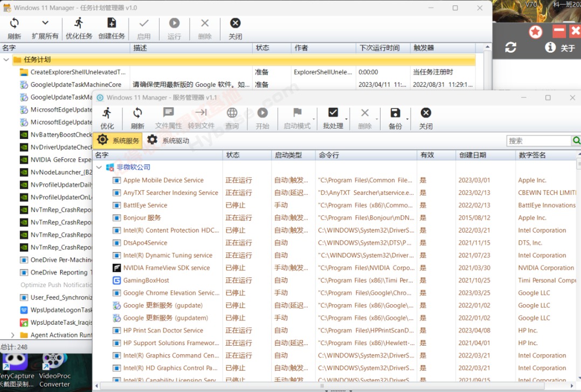
Task: Click the services list horizontal scrollbar
Action: click(x=322, y=386)
